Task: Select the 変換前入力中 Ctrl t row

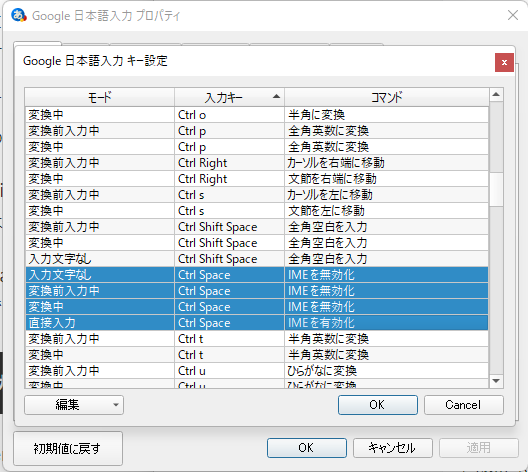Action: (257, 339)
